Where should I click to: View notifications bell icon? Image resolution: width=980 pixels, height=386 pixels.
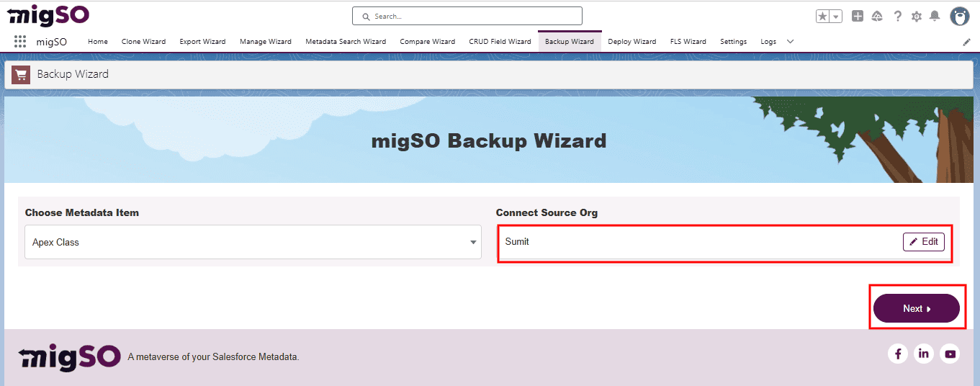[935, 16]
